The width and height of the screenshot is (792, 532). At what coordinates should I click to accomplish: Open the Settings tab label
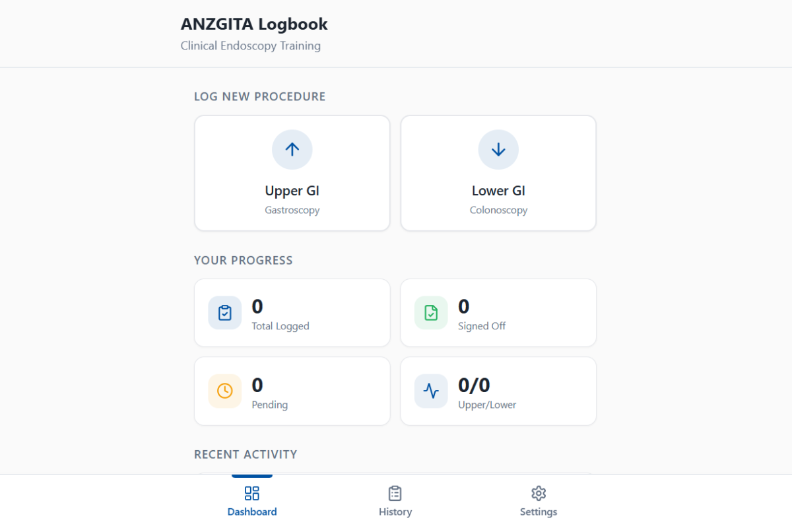539,512
